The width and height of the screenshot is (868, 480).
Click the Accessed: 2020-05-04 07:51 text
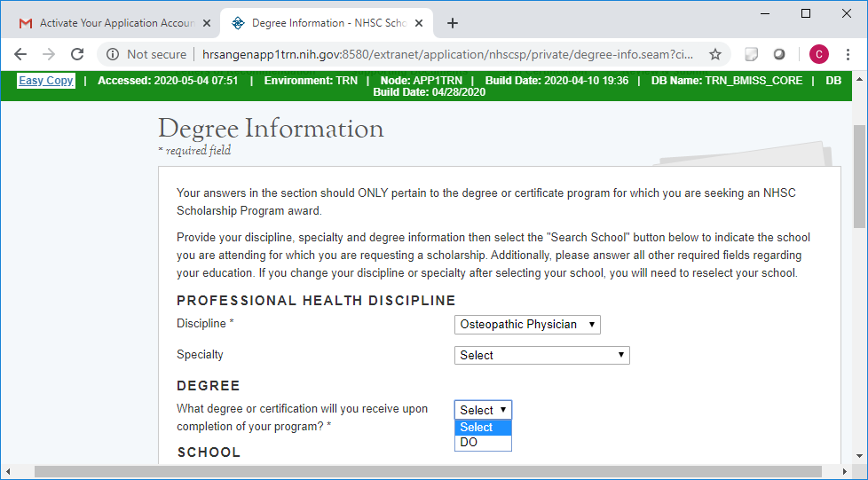coord(168,81)
